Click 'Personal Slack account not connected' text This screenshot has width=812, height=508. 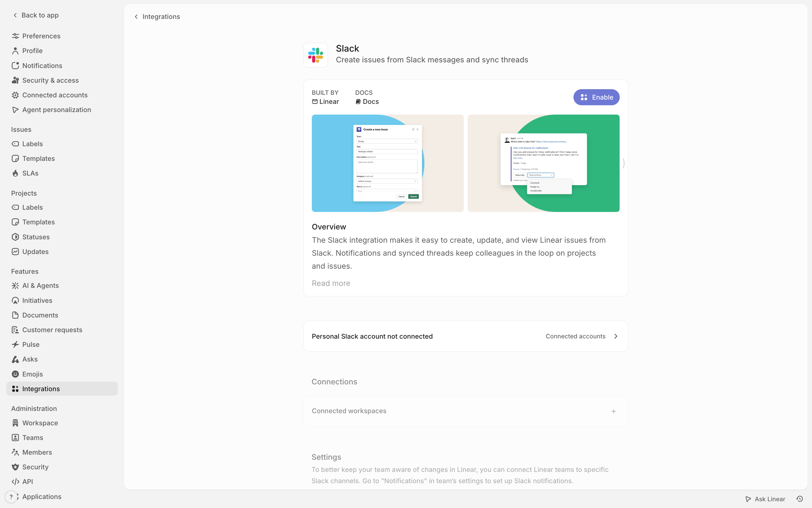[372, 336]
